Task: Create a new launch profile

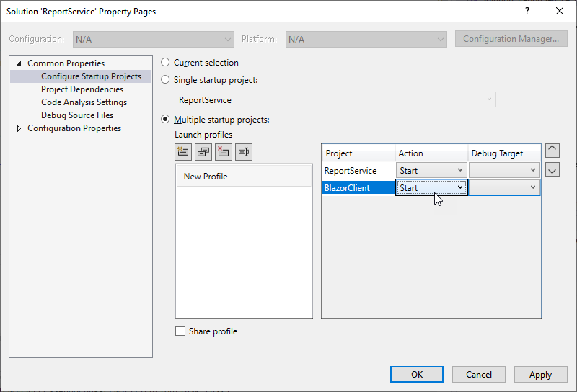Action: (183, 152)
